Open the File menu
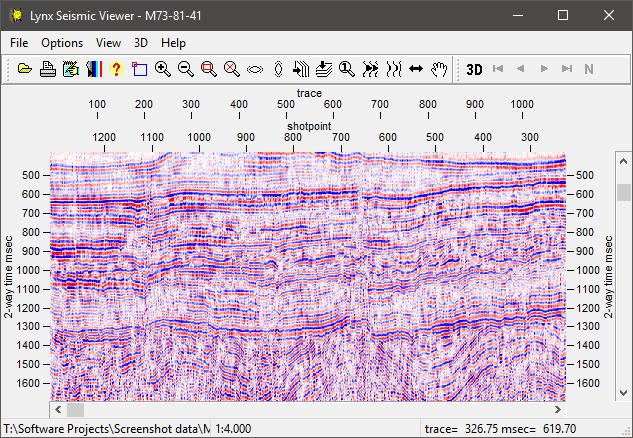The width and height of the screenshot is (633, 438). point(19,43)
